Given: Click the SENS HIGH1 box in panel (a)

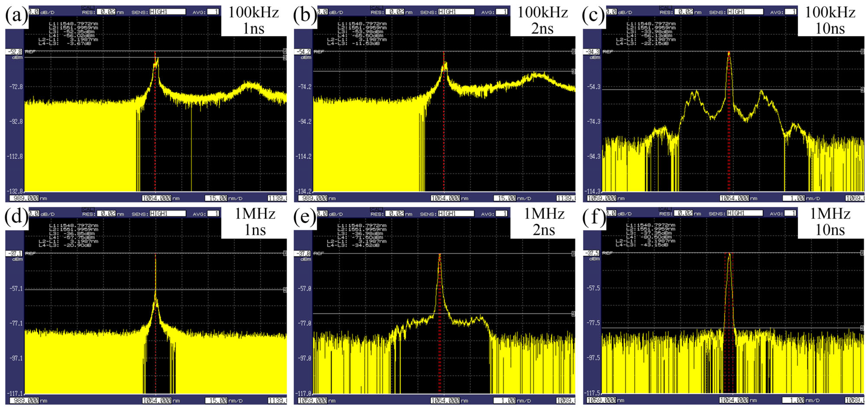Looking at the screenshot, I should click(167, 12).
